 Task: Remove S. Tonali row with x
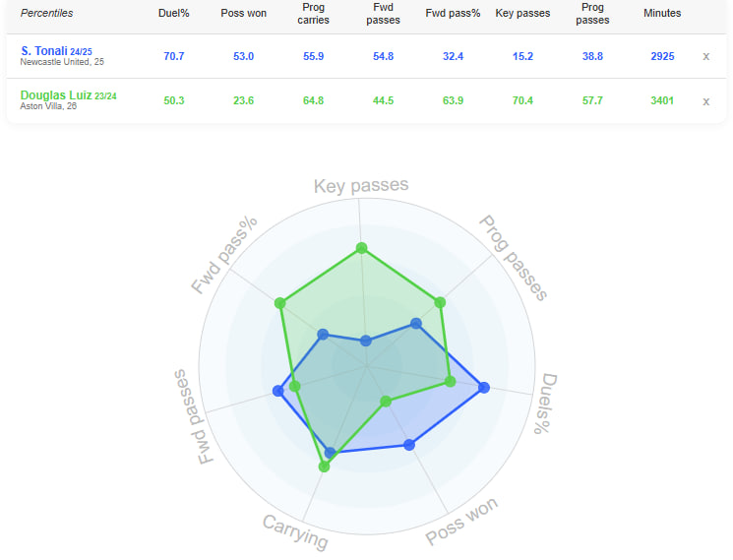tap(705, 56)
